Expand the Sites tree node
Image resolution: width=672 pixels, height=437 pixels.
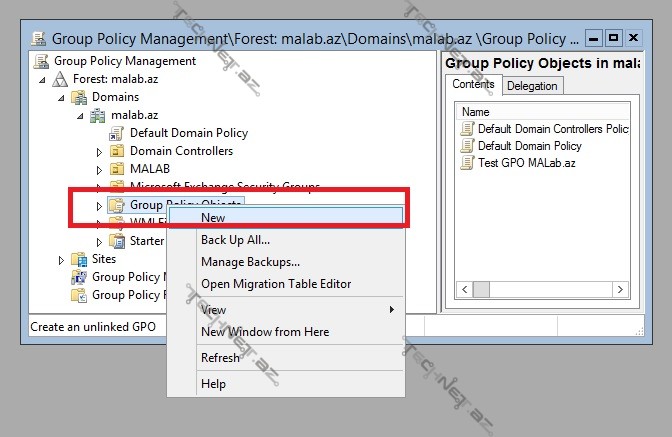click(x=61, y=260)
